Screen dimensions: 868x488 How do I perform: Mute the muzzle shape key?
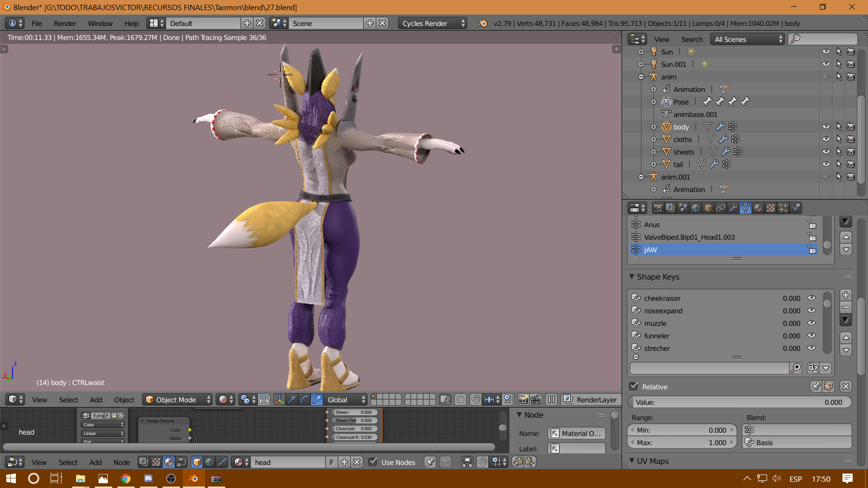pos(812,323)
